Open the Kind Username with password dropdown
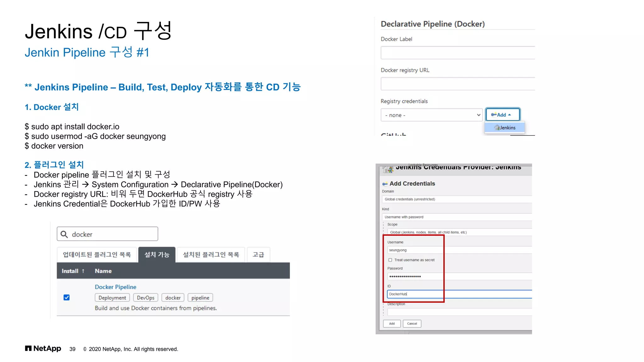 [457, 217]
